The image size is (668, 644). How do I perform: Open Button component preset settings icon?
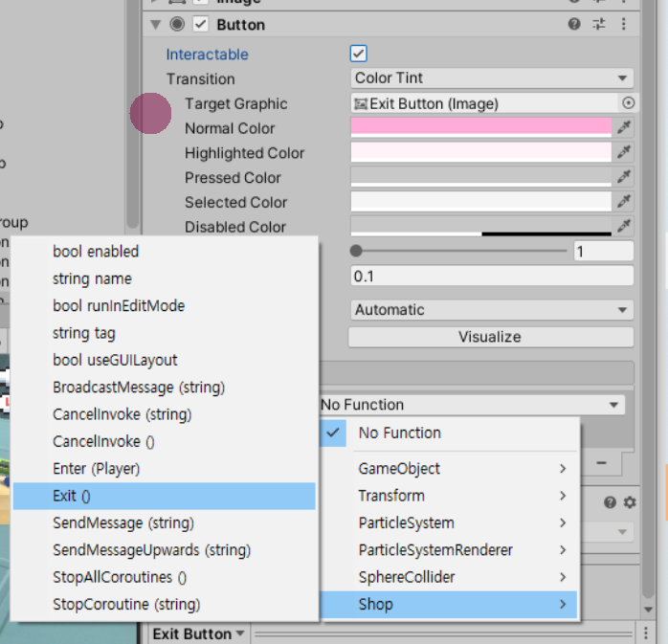click(x=598, y=24)
